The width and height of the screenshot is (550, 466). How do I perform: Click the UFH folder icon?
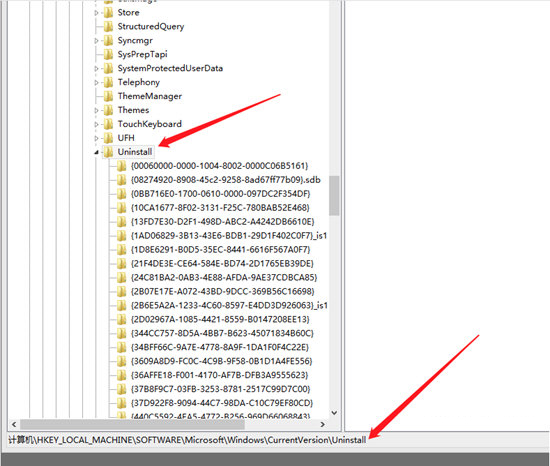pos(108,138)
